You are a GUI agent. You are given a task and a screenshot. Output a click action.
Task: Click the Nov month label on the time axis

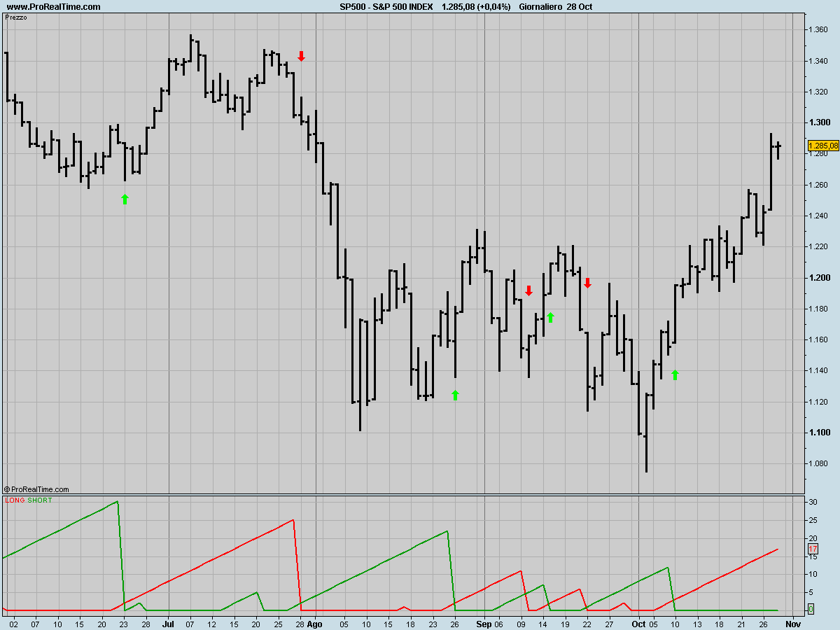(x=792, y=622)
